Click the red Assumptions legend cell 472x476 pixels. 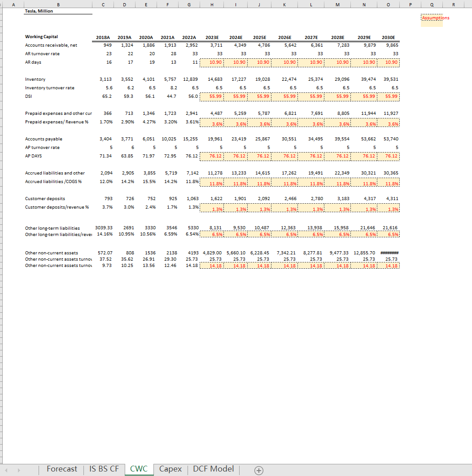click(x=432, y=17)
